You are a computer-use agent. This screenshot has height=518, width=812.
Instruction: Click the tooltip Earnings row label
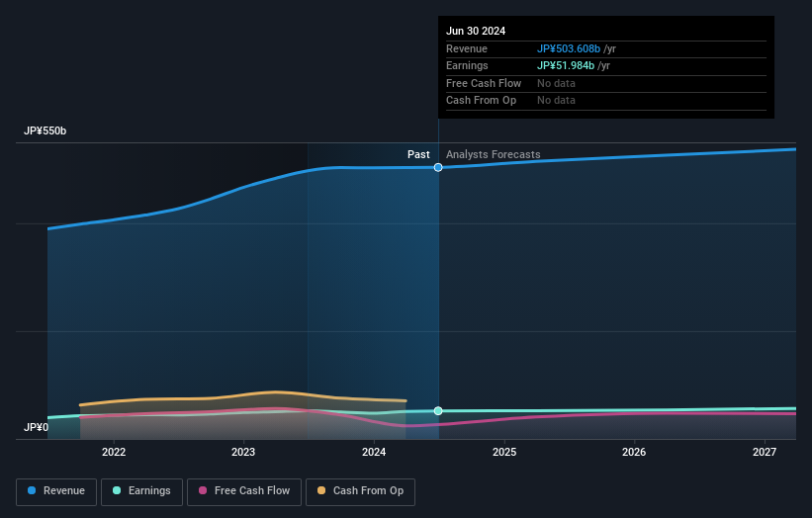467,65
